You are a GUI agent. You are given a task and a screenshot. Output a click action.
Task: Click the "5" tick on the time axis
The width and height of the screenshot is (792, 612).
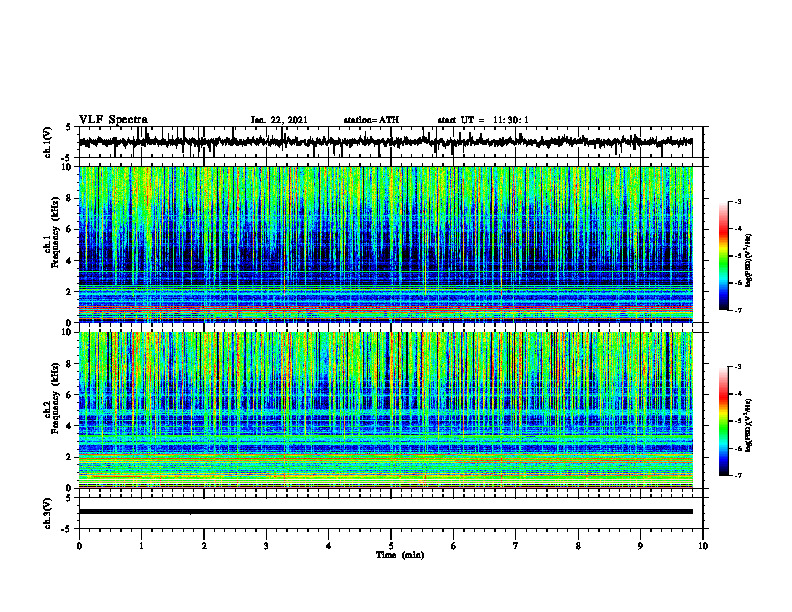pos(391,546)
